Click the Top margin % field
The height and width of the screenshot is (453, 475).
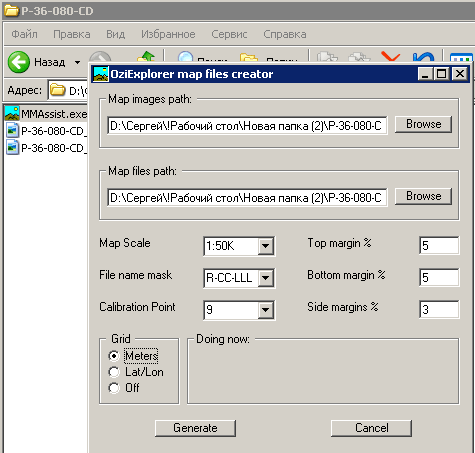pyautogui.click(x=439, y=246)
